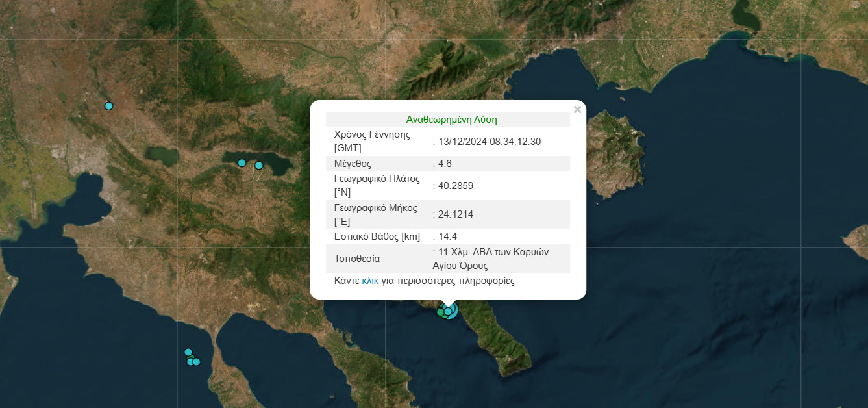The image size is (868, 408).
Task: Click the latitude value 40.2859
Action: click(x=456, y=186)
